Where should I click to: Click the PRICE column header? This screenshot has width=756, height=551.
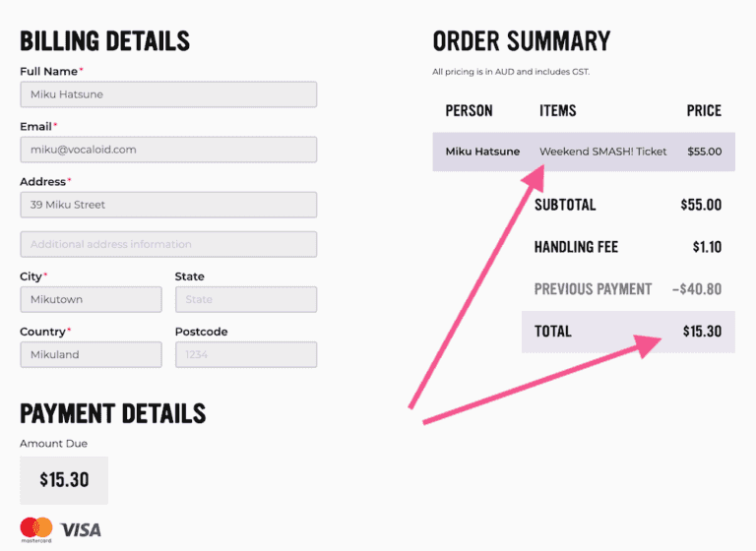tap(704, 110)
